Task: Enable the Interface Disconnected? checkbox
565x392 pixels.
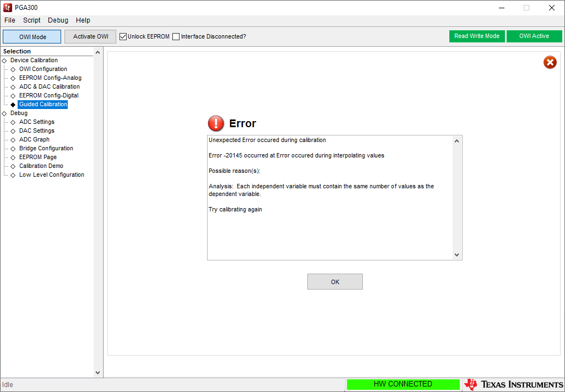Action: pyautogui.click(x=176, y=36)
